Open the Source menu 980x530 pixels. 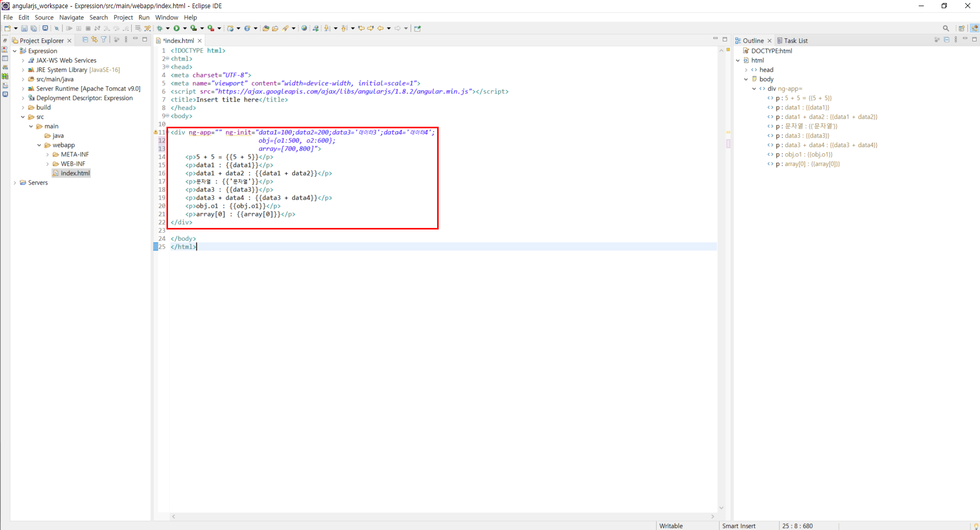pos(44,17)
